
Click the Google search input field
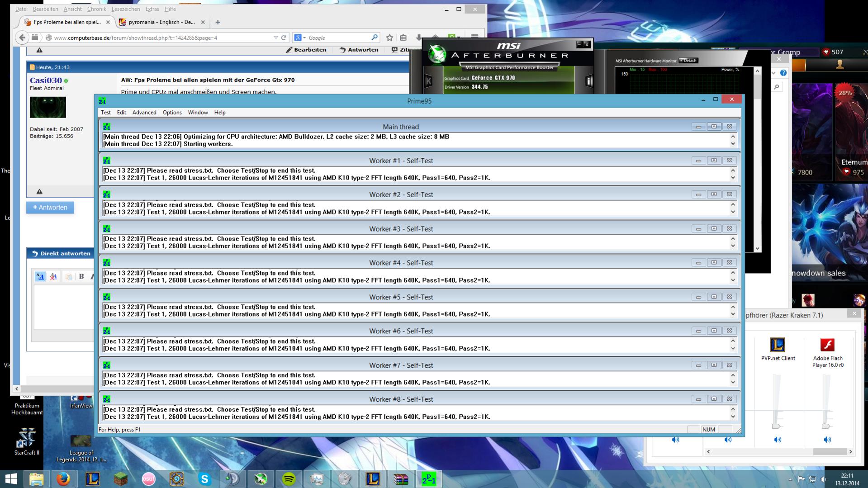tap(339, 38)
